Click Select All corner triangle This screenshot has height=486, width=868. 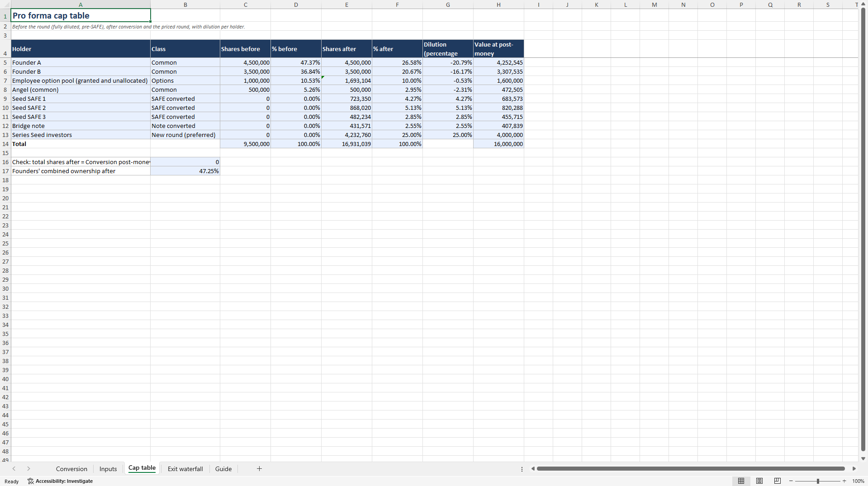point(5,5)
